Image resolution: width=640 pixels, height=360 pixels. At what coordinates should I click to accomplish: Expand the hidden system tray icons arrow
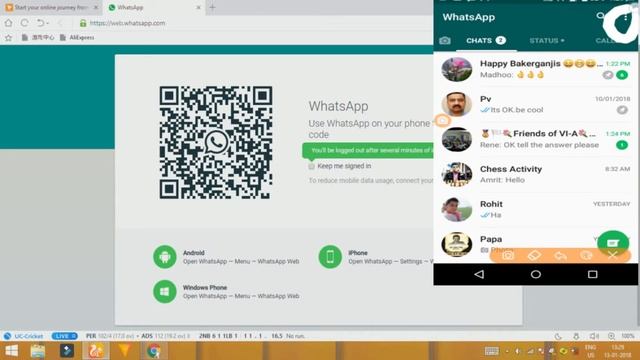pyautogui.click(x=507, y=351)
